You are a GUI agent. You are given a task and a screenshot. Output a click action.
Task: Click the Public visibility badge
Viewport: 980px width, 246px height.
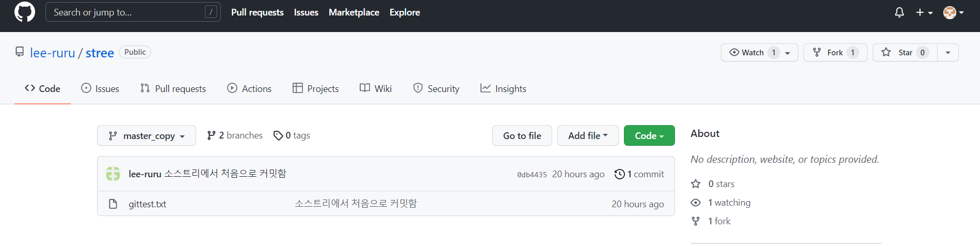135,52
